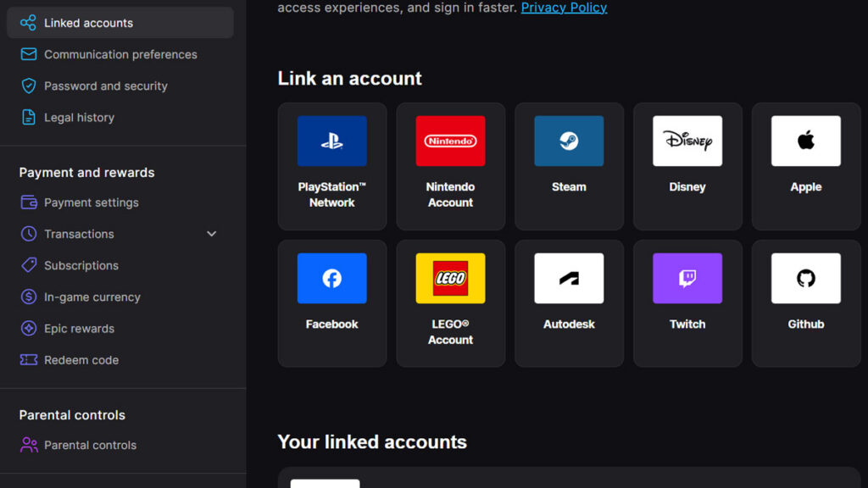868x488 pixels.
Task: Click the red Nintendo logo
Action: [x=451, y=141]
